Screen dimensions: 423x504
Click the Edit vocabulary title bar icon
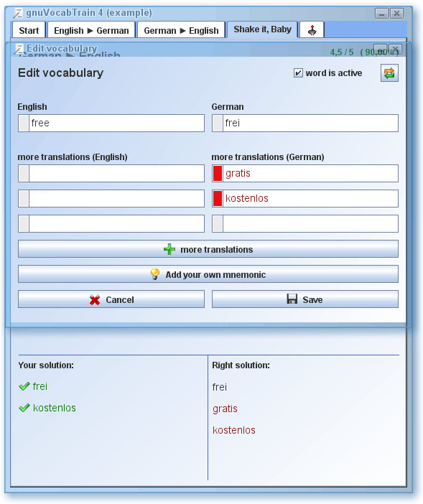tap(19, 49)
